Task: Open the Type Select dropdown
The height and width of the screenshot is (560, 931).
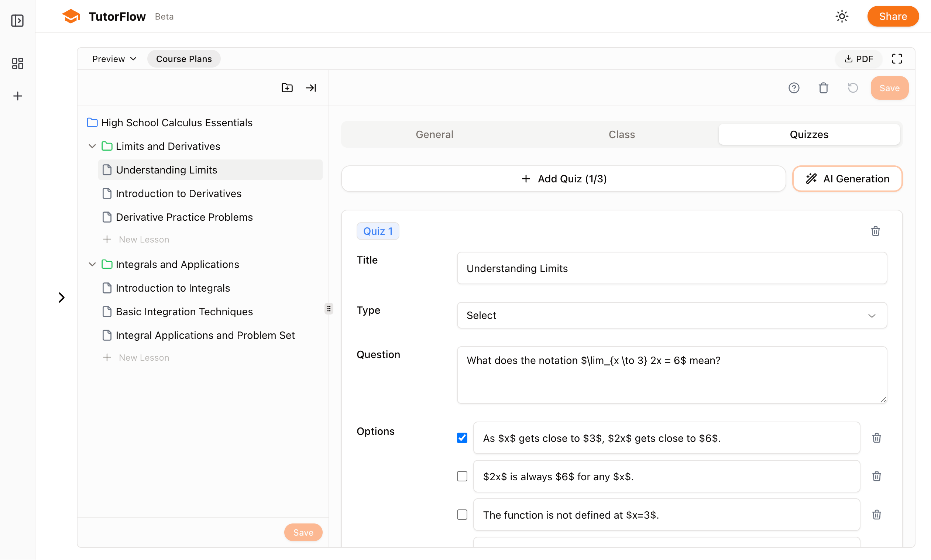Action: (x=671, y=315)
